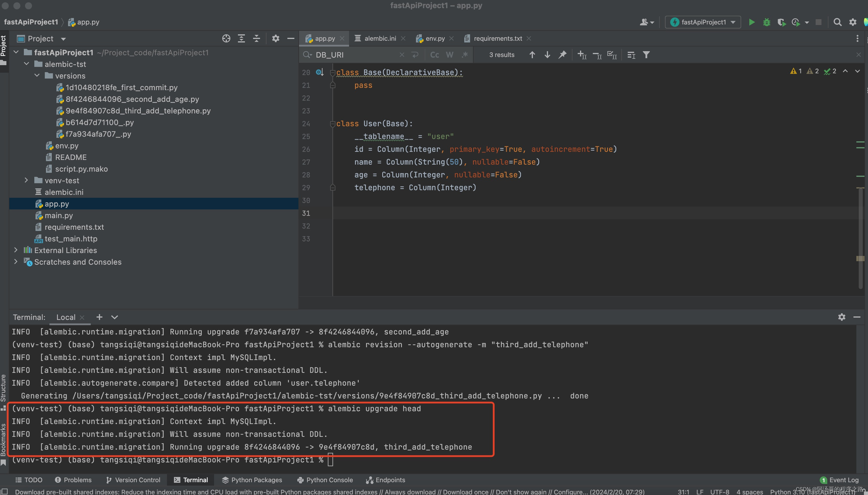Open search filter options funnel

[x=646, y=55]
